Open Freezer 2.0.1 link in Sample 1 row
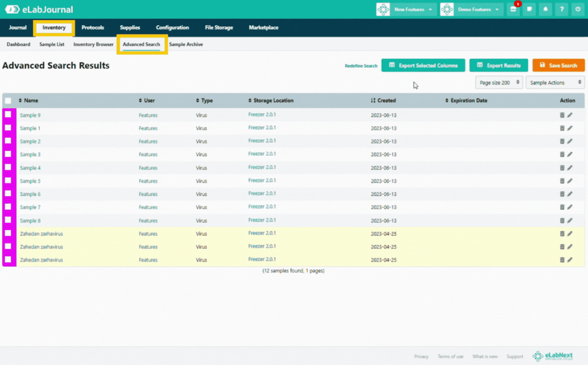This screenshot has width=588, height=365. click(262, 128)
